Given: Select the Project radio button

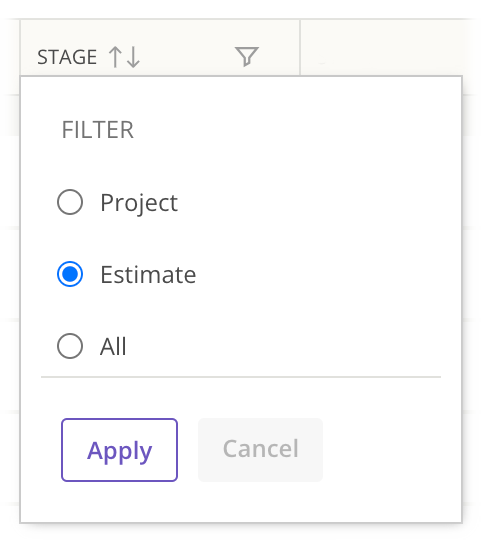Looking at the screenshot, I should (x=70, y=202).
